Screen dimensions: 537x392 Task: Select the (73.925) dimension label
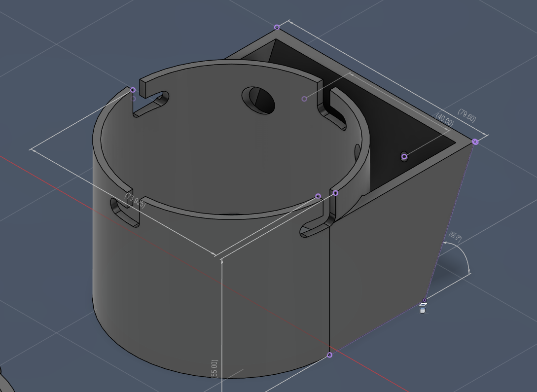(x=135, y=201)
